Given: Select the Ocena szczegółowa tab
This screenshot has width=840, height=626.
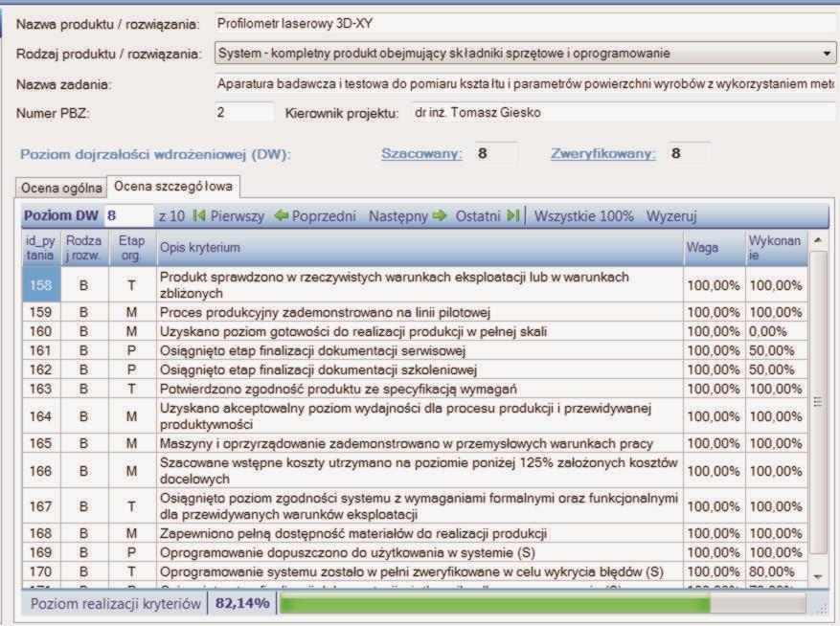Looking at the screenshot, I should [173, 187].
